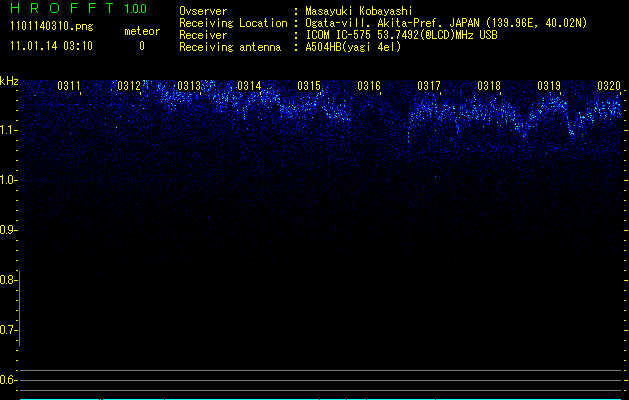Click the 0.7 kHz axis label
Screen dimensions: 629x400
coord(8,330)
